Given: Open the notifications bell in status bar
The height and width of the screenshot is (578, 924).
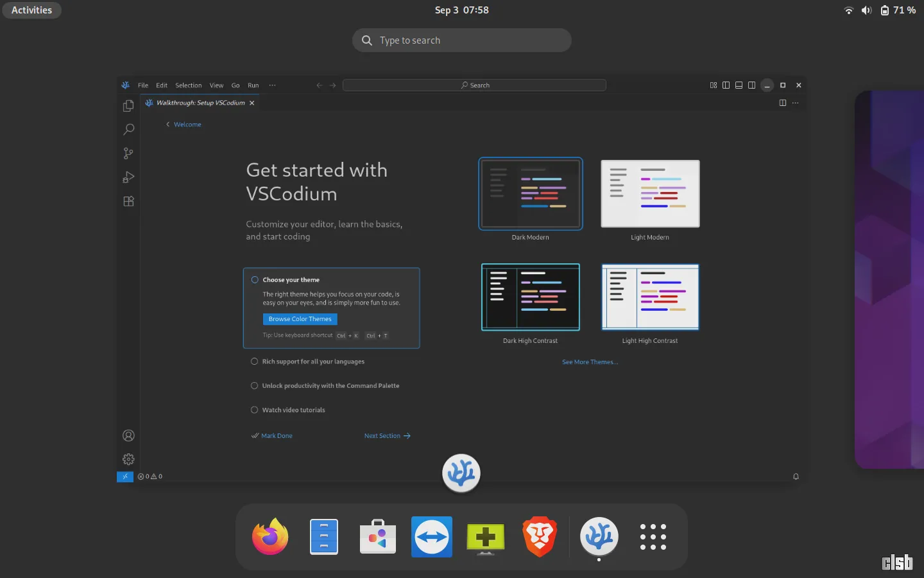Looking at the screenshot, I should [x=796, y=477].
